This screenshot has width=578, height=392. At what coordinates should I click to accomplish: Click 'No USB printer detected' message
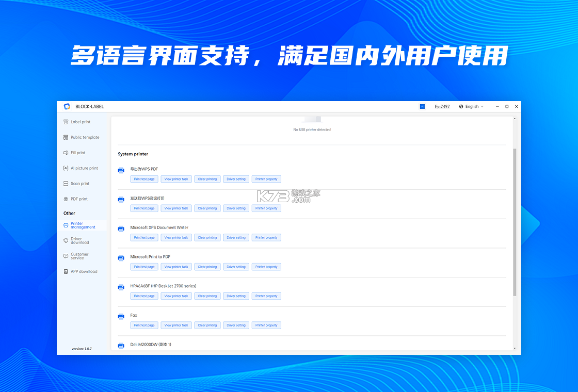coord(312,129)
